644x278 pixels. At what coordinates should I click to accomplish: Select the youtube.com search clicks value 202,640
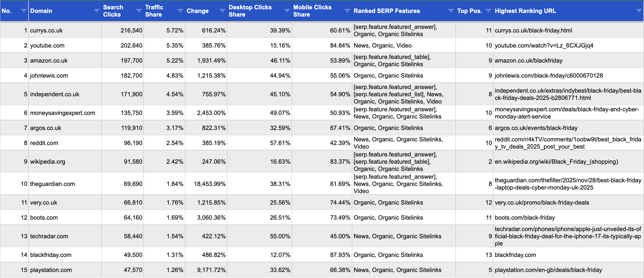(131, 45)
